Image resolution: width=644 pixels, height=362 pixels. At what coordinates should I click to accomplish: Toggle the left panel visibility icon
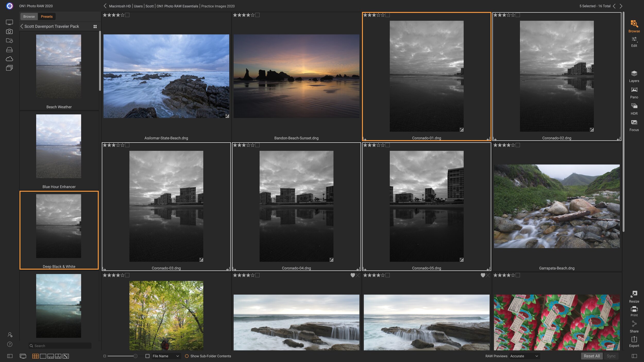click(x=10, y=356)
